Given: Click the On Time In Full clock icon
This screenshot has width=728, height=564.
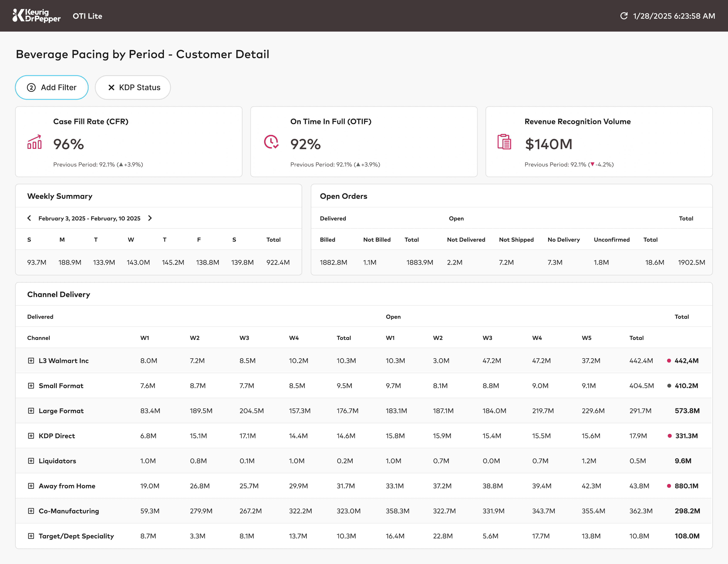Looking at the screenshot, I should (271, 142).
